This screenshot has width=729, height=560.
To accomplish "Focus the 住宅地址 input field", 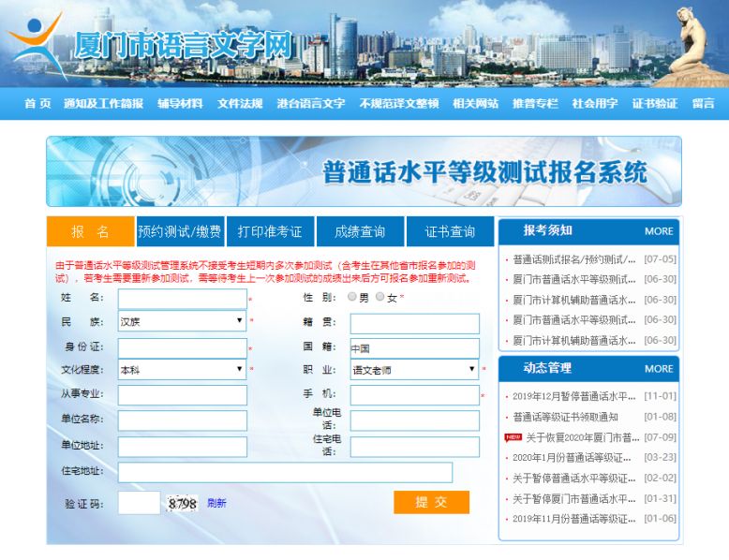I will coord(285,472).
